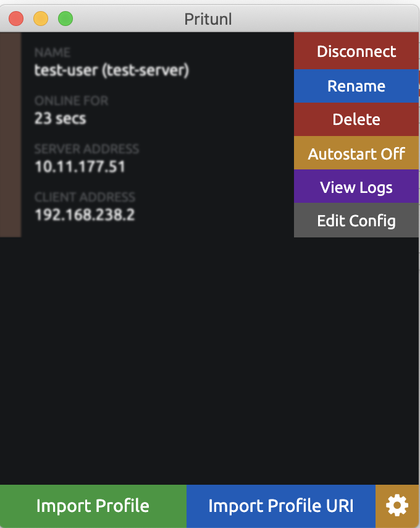Click the SERVER ADDRESS label
Screen dimensions: 420x528
point(86,149)
